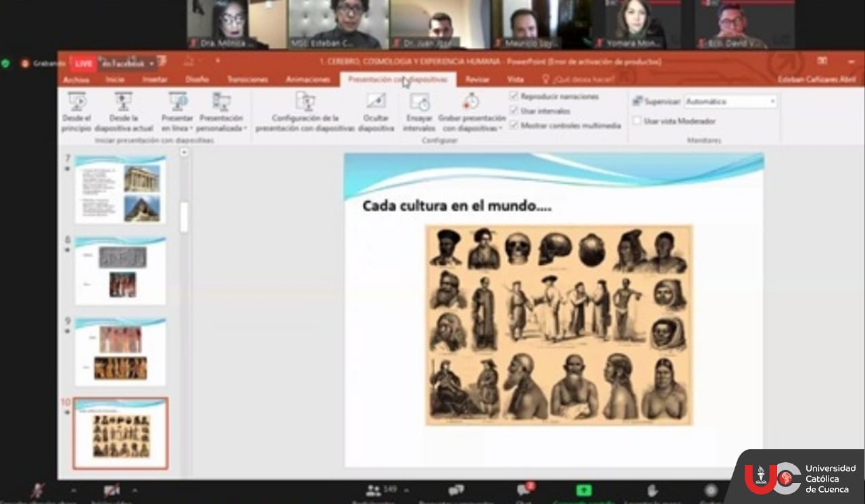The image size is (865, 504).
Task: Switch to the Revisar tab
Action: pyautogui.click(x=478, y=80)
